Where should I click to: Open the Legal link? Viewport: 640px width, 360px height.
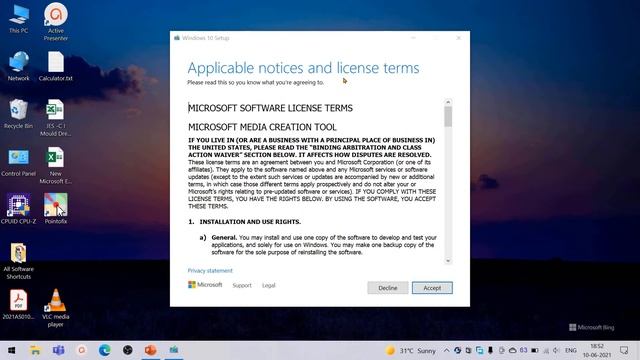[269, 285]
